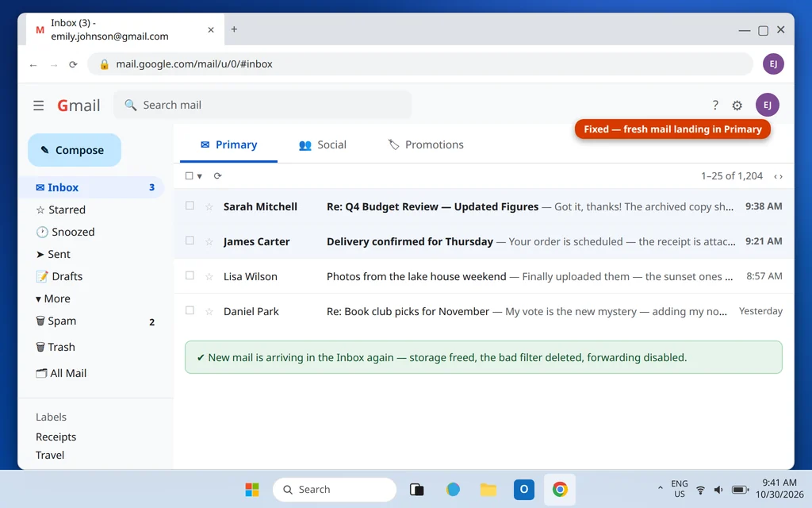The width and height of the screenshot is (812, 508).
Task: Open the volume speaker tray icon
Action: click(718, 490)
